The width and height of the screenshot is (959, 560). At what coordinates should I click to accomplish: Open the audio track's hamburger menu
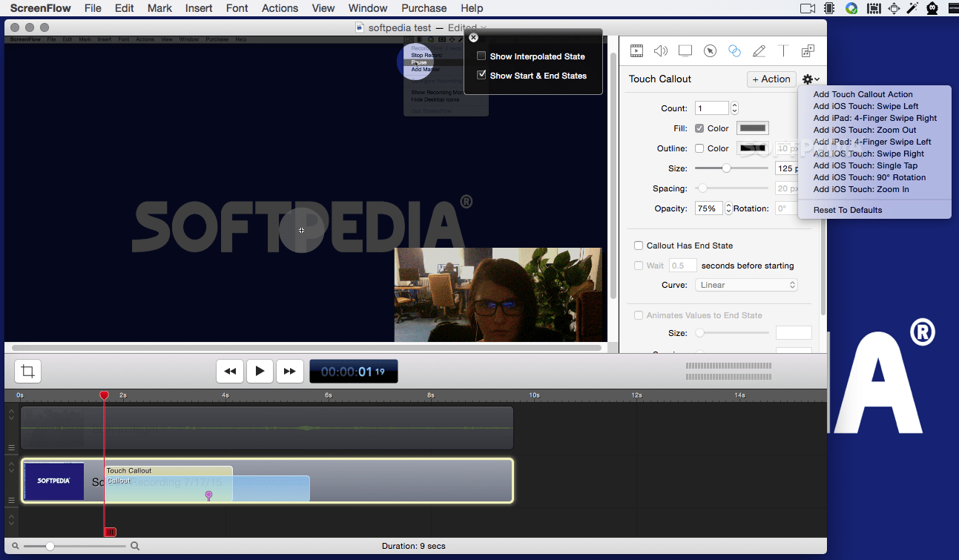11,448
